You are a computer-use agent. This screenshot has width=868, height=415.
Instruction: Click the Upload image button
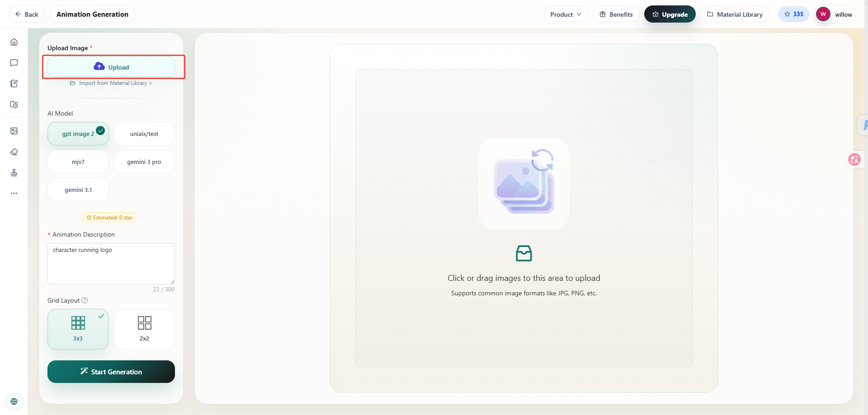tap(111, 67)
